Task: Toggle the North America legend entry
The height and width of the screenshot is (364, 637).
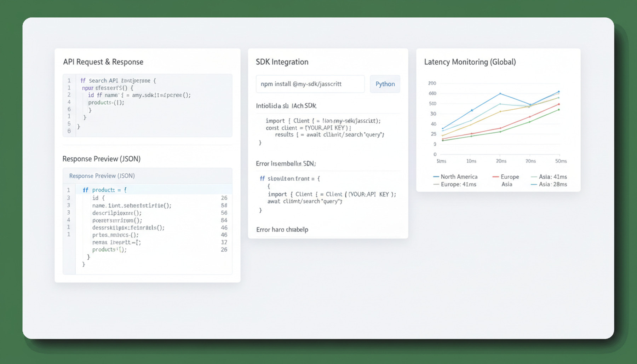Action: [455, 177]
